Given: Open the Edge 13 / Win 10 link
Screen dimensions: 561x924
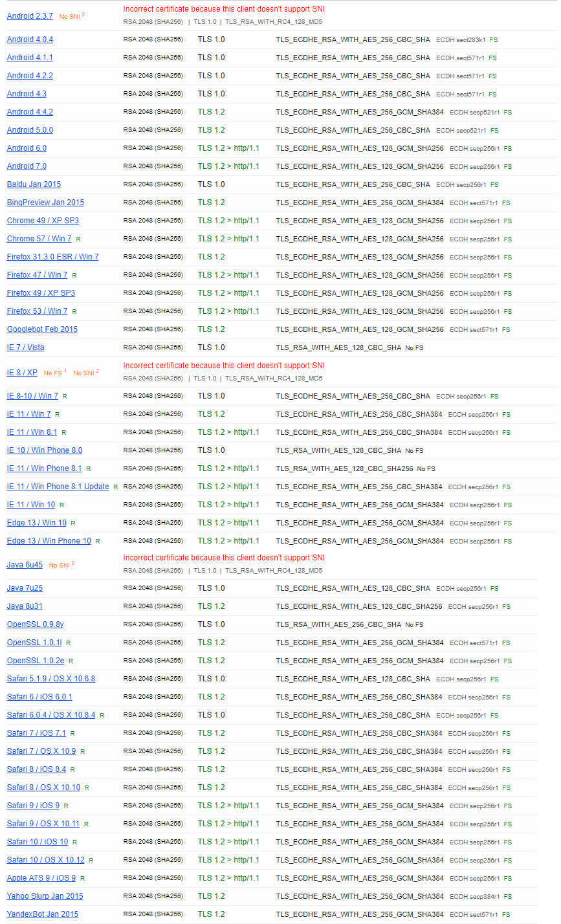Looking at the screenshot, I should [x=37, y=523].
